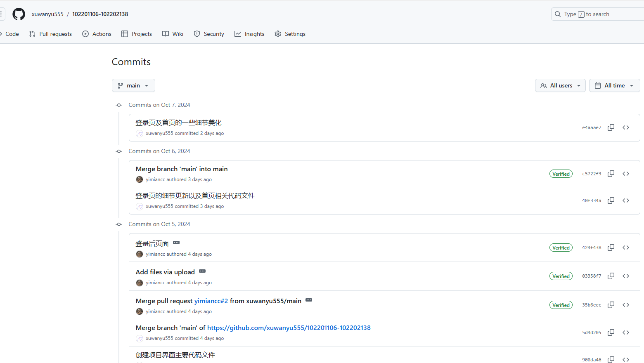The width and height of the screenshot is (644, 363).
Task: Browse repository at commit 5d4d205
Action: coord(626,332)
